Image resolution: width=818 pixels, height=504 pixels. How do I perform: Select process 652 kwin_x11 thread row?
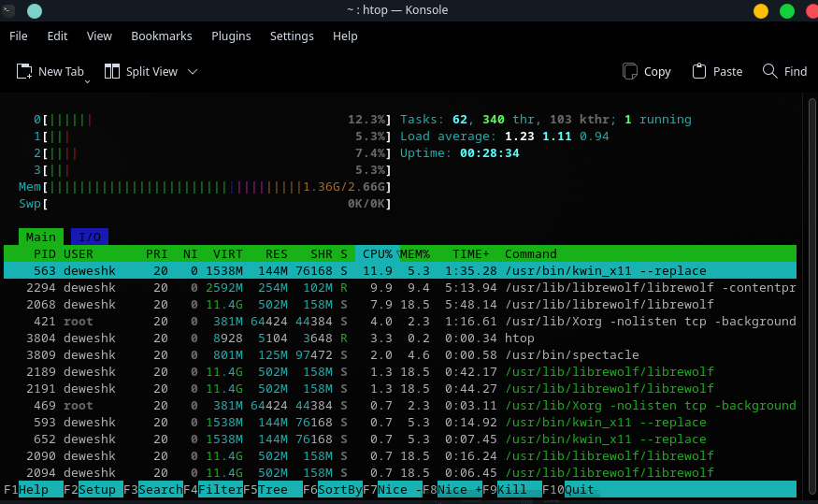click(x=400, y=439)
